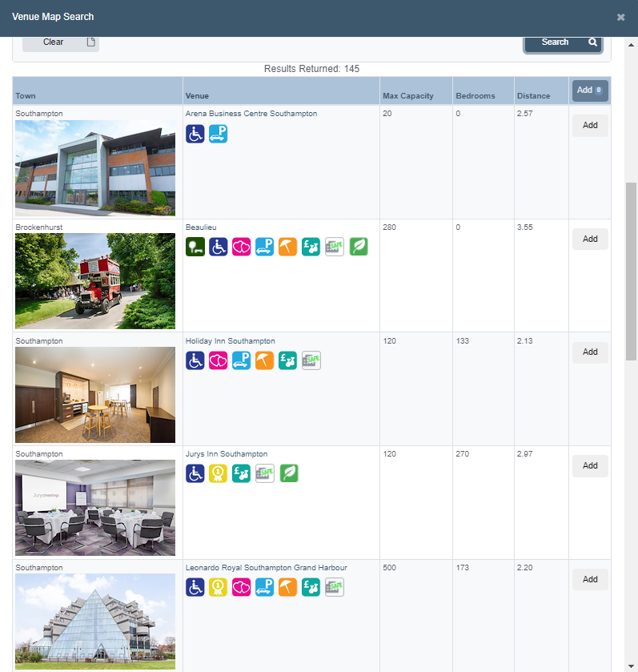Open the Jurys Inn Southampton venue link

pos(227,454)
